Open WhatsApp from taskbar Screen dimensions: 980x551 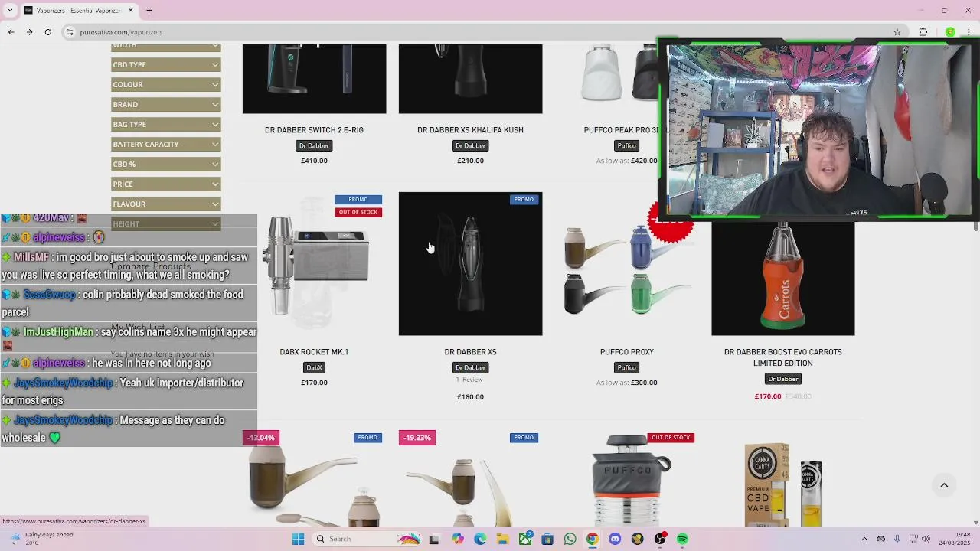570,539
